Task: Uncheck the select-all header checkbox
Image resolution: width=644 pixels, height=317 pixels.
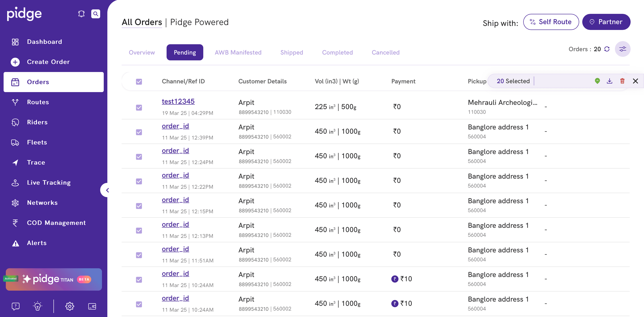Action: click(139, 82)
